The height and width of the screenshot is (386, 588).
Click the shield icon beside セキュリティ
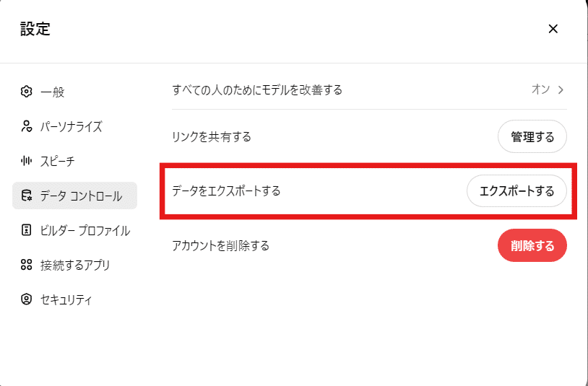pos(27,299)
